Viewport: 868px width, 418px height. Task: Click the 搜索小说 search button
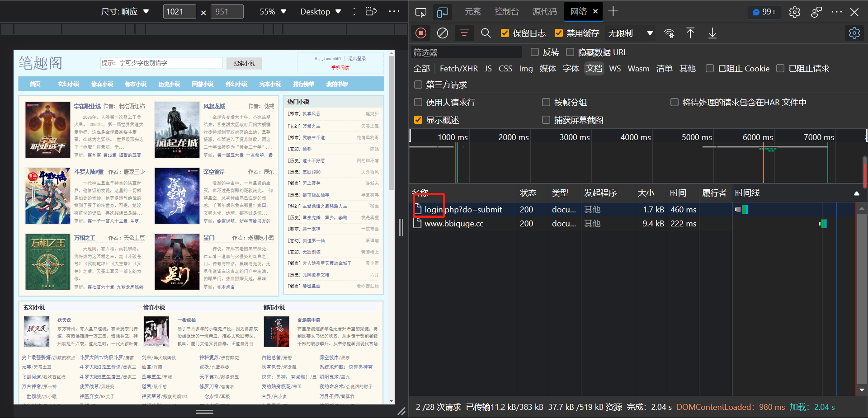(x=244, y=63)
